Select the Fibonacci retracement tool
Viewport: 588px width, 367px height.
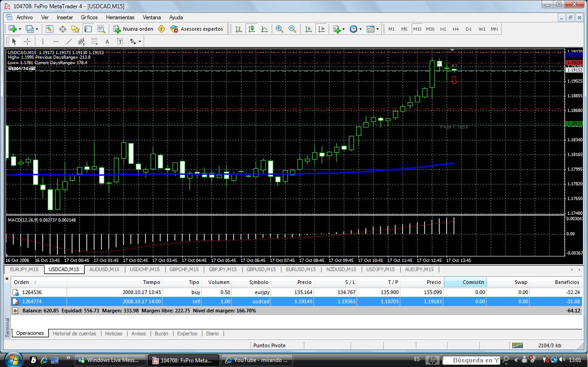[x=94, y=41]
